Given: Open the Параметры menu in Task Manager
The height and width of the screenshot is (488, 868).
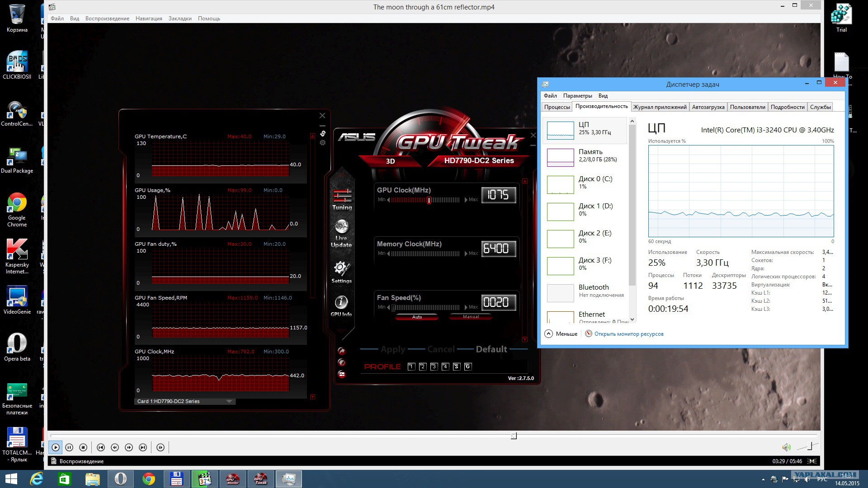Looking at the screenshot, I should [577, 96].
